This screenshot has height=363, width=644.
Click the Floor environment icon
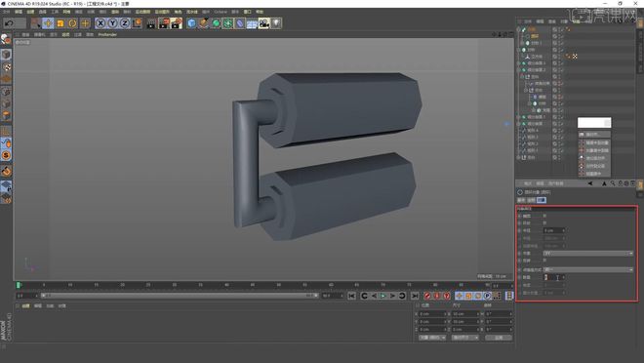point(252,23)
